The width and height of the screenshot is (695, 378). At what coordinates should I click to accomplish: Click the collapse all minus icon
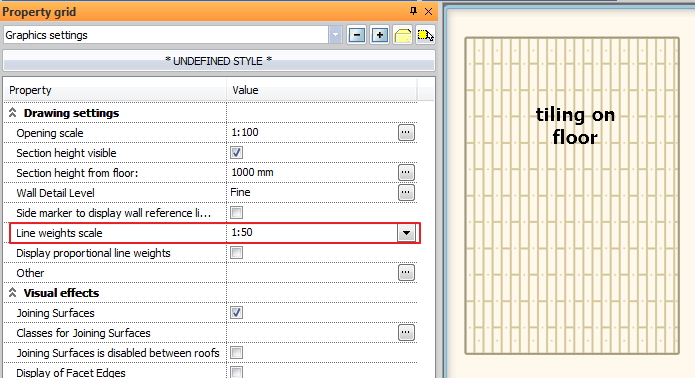point(357,35)
